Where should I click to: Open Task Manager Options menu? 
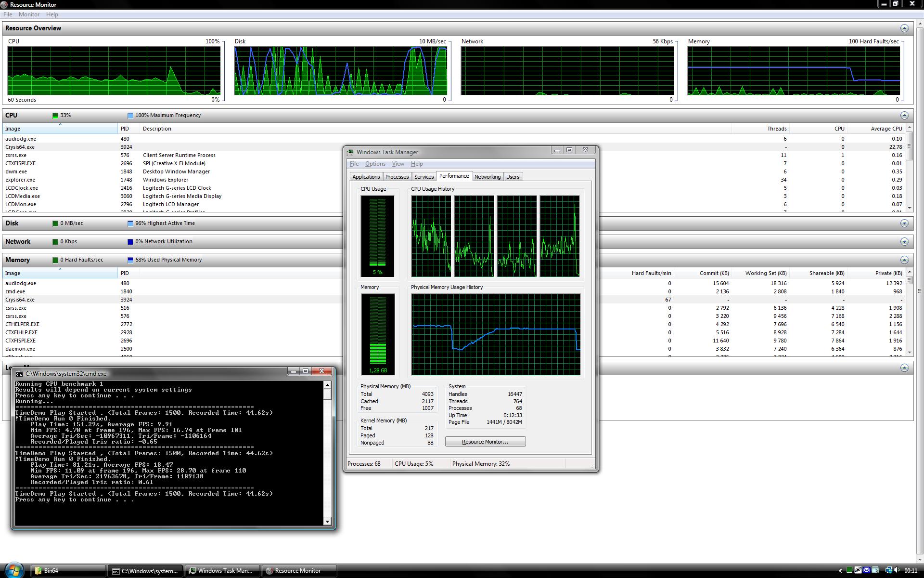(x=375, y=164)
